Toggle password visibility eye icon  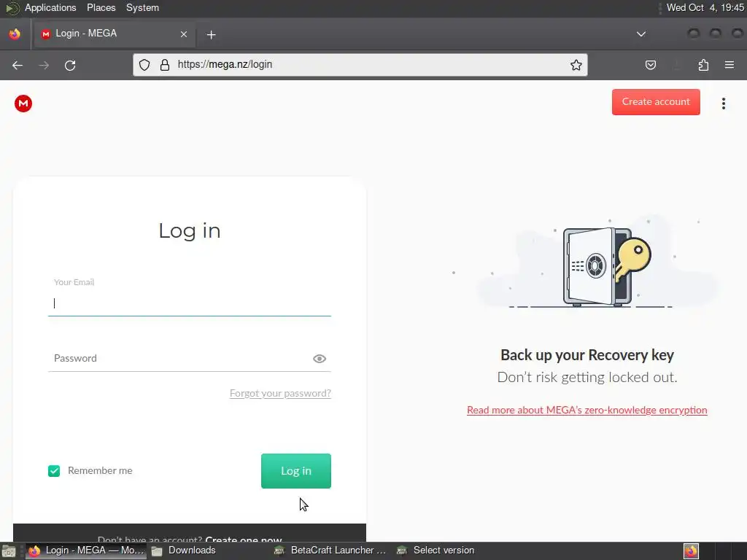pos(320,359)
